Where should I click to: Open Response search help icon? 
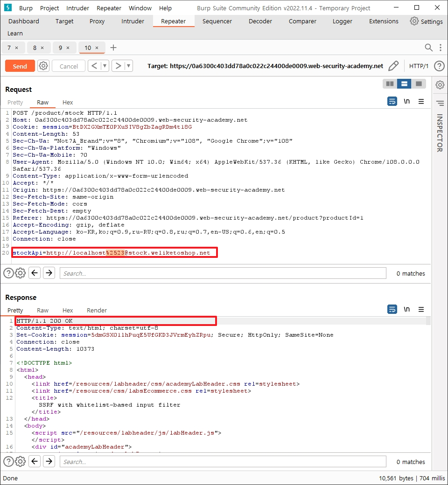click(8, 461)
